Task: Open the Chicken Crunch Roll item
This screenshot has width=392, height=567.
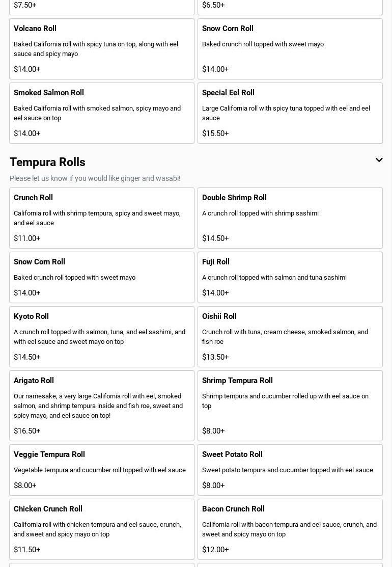Action: tap(102, 529)
